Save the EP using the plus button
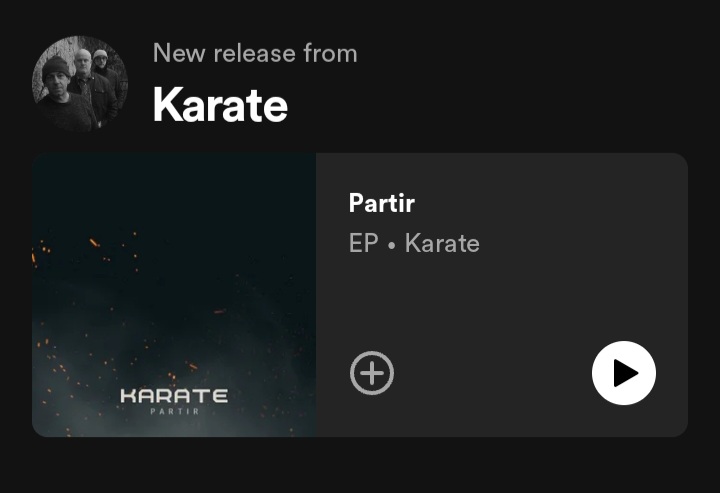720x493 pixels. click(372, 373)
